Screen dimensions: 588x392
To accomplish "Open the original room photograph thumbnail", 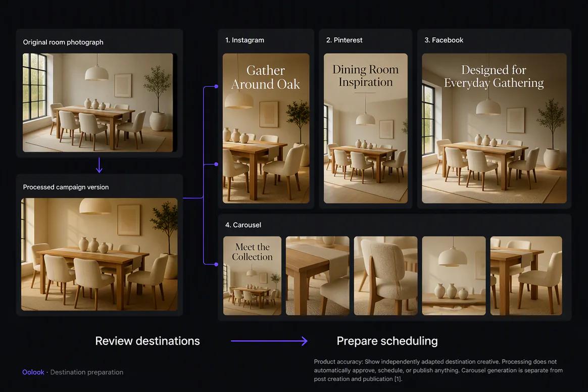I will click(x=97, y=103).
